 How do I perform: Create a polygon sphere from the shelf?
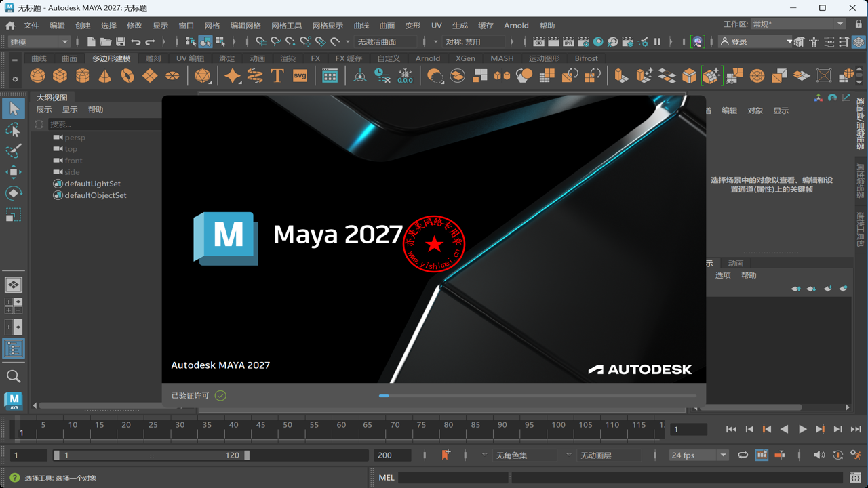pyautogui.click(x=38, y=76)
